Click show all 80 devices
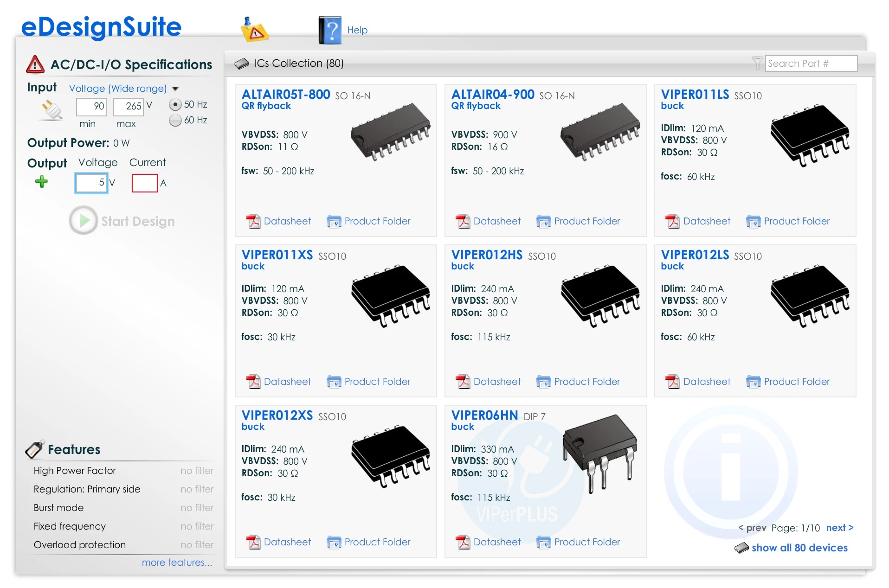This screenshot has width=889, height=588. point(799,548)
